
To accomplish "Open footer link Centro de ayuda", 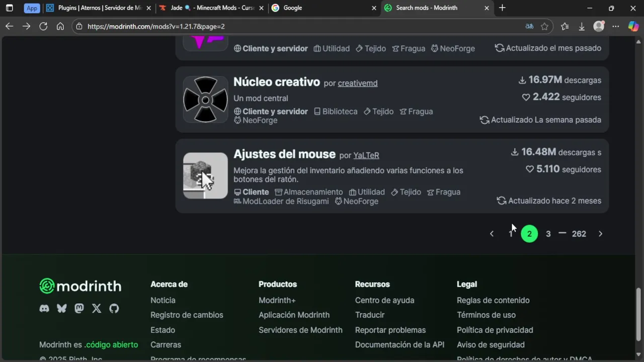I will click(385, 300).
